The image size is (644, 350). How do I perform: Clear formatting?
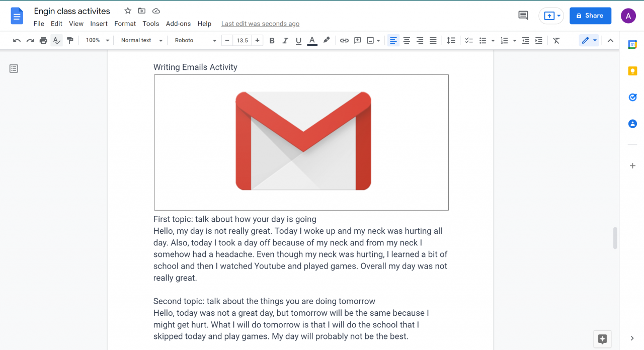click(556, 40)
